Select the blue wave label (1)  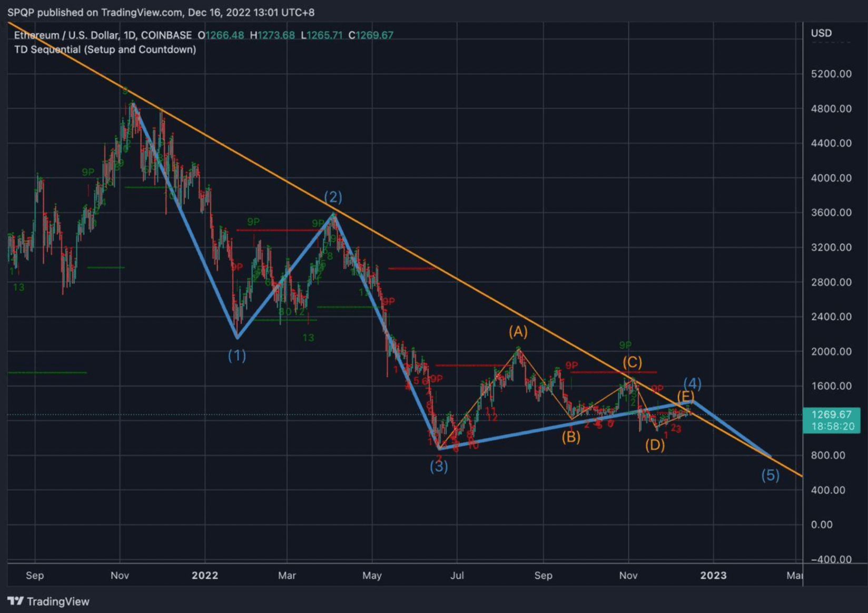237,355
